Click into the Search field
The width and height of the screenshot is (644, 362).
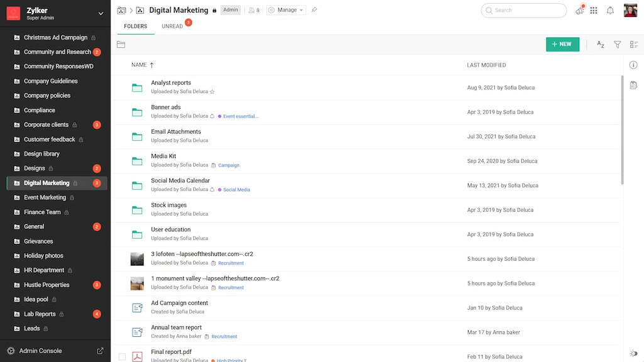tap(527, 11)
